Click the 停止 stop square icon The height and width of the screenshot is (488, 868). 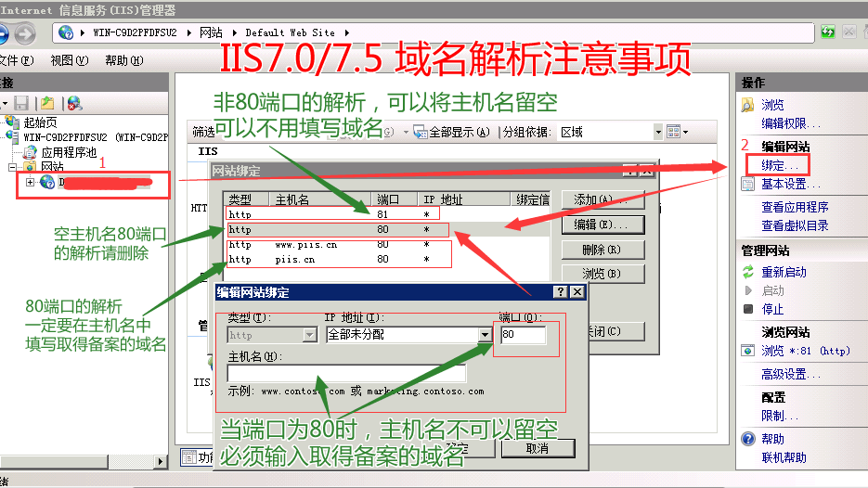748,309
